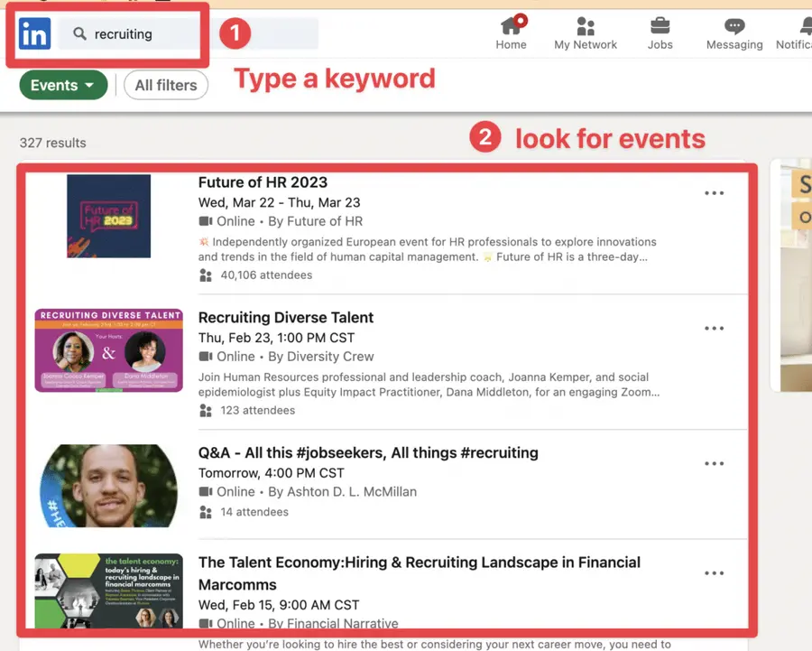Viewport: 812px width, 651px height.
Task: Open the Q&A jobseekers recruiting event
Action: click(368, 453)
